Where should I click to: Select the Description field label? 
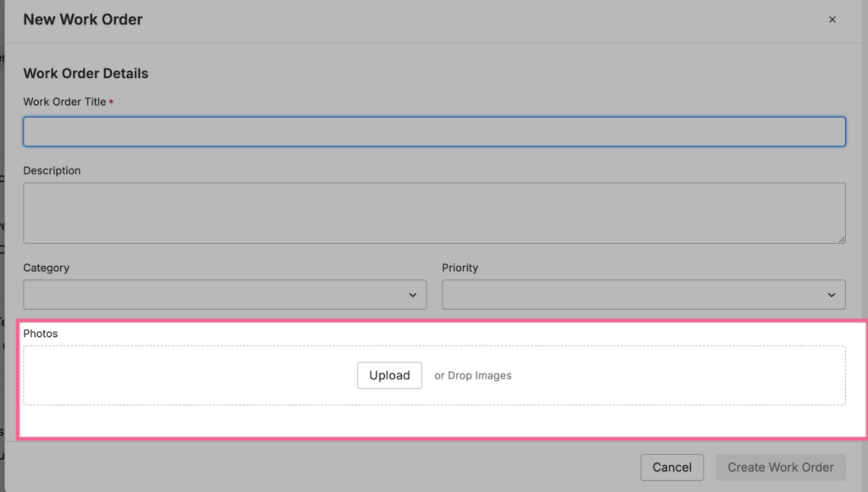click(52, 170)
